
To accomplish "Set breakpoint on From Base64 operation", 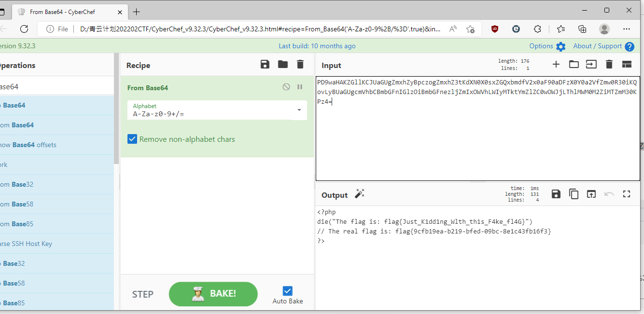I will pos(300,87).
